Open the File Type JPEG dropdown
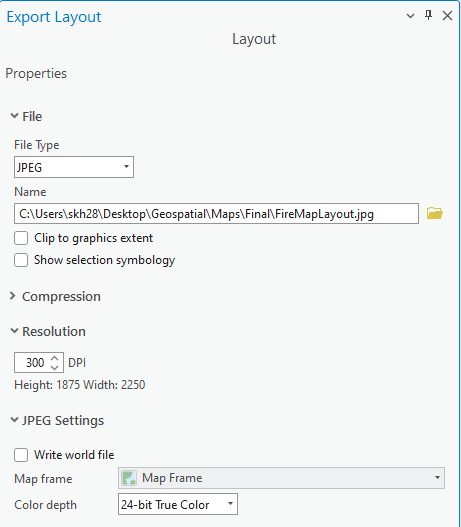 coord(74,167)
